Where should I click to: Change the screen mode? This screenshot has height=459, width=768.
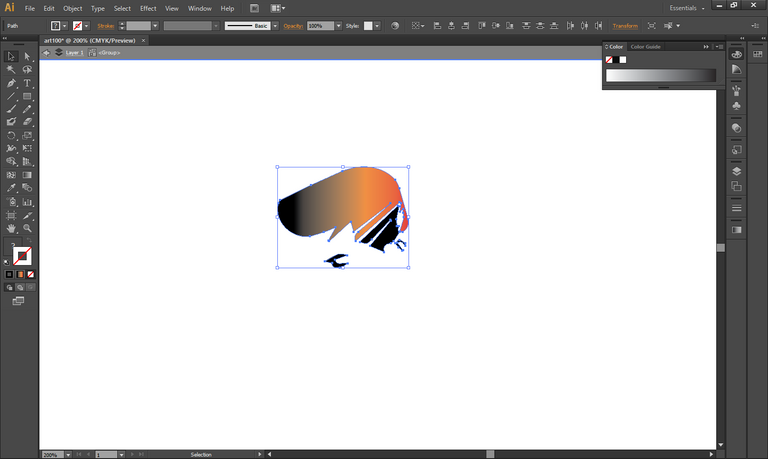point(18,301)
